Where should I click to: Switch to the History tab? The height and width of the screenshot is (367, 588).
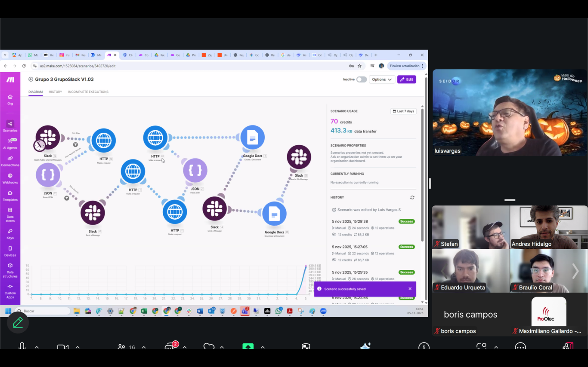click(55, 92)
